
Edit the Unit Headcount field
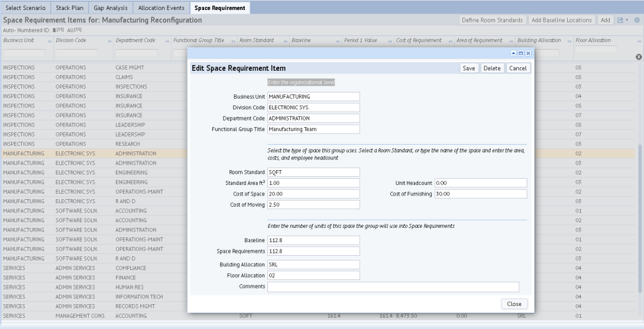point(481,183)
